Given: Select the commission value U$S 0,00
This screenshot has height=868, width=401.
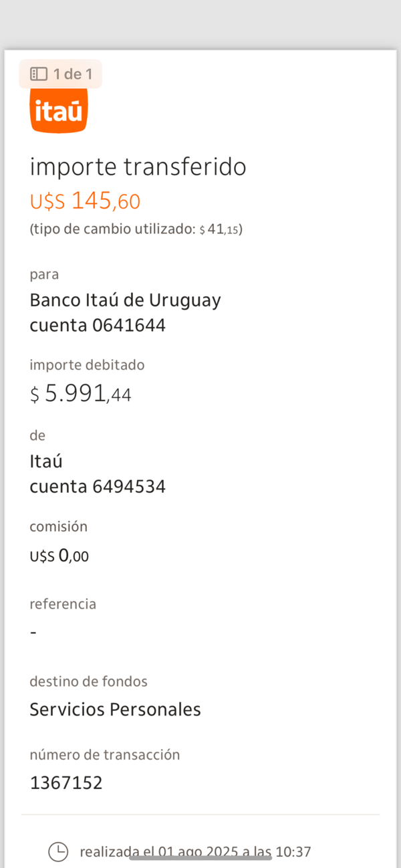Looking at the screenshot, I should point(59,556).
